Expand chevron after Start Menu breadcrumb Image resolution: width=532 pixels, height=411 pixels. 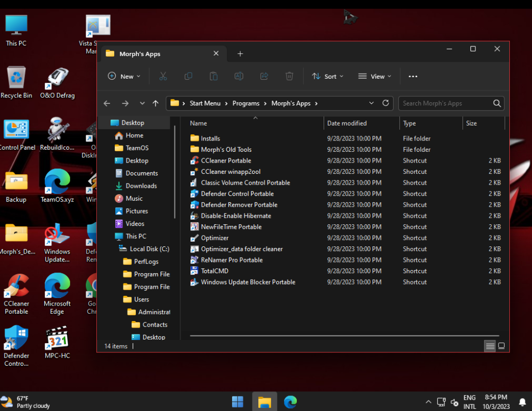[226, 103]
